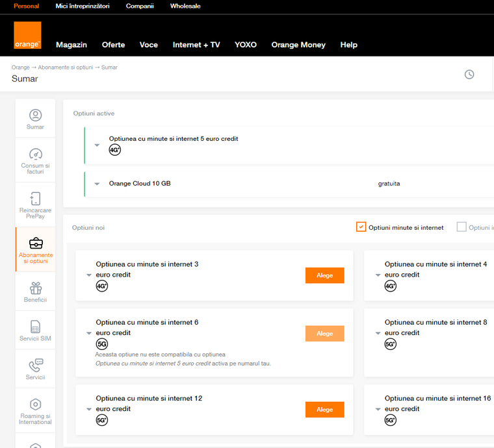Screen dimensions: 494x448
Task: Click disabled Alege for 6 euro credit
Action: click(x=324, y=334)
